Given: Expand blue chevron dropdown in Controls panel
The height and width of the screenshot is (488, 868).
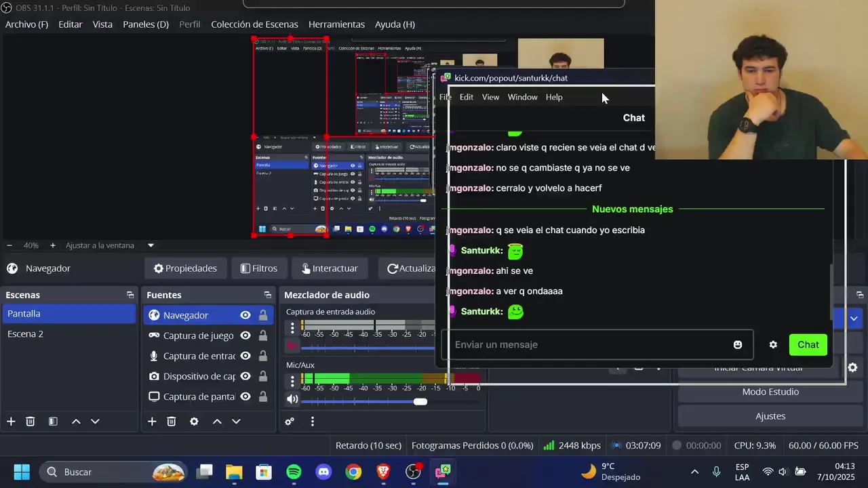Looking at the screenshot, I should coord(854,318).
